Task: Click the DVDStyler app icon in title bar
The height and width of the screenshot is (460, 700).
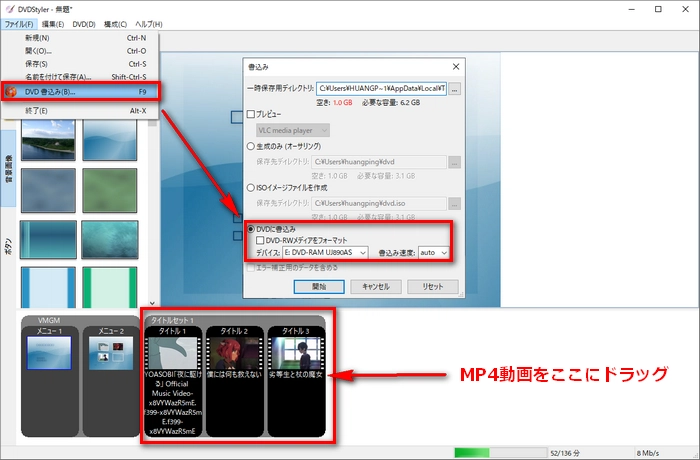Action: tap(11, 8)
